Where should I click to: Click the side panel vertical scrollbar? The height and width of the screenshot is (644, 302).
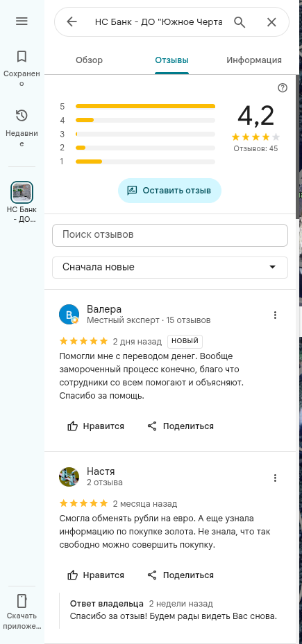tap(297, 146)
